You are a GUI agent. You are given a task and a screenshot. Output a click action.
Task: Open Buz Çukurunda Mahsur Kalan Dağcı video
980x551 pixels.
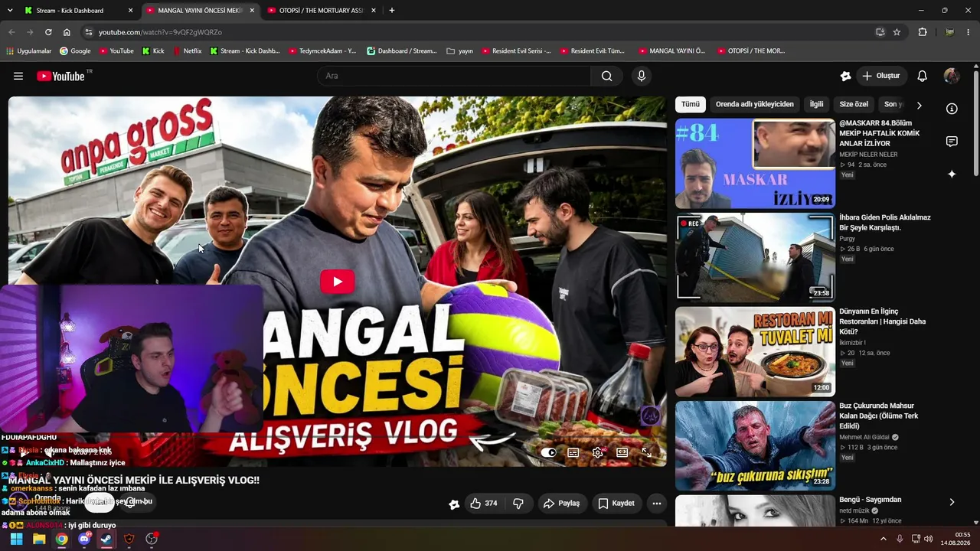[878, 416]
